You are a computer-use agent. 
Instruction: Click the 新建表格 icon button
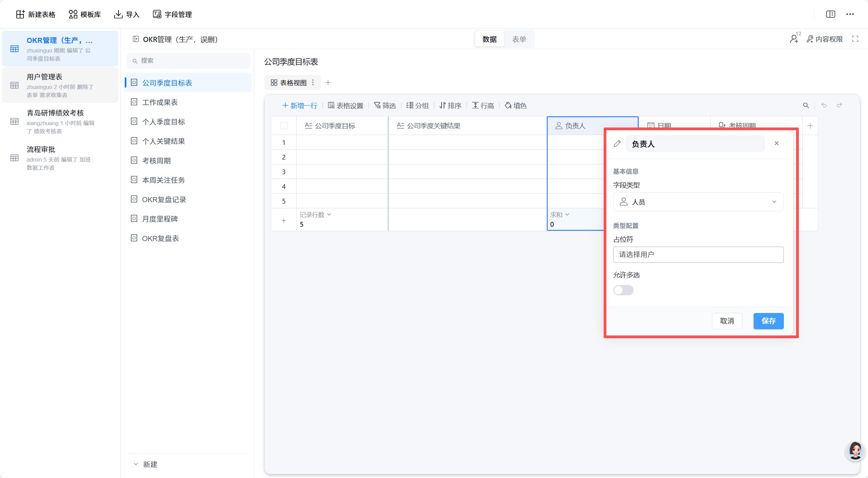pyautogui.click(x=35, y=14)
